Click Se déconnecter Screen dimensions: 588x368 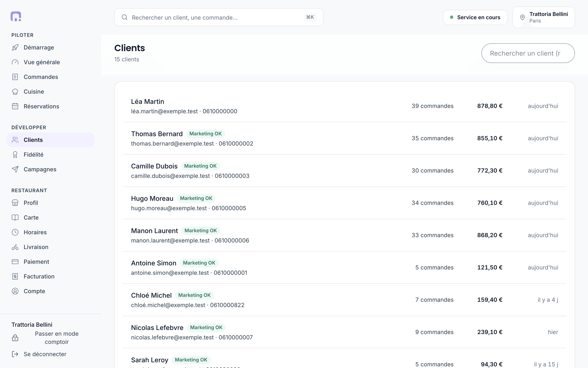click(x=51, y=354)
